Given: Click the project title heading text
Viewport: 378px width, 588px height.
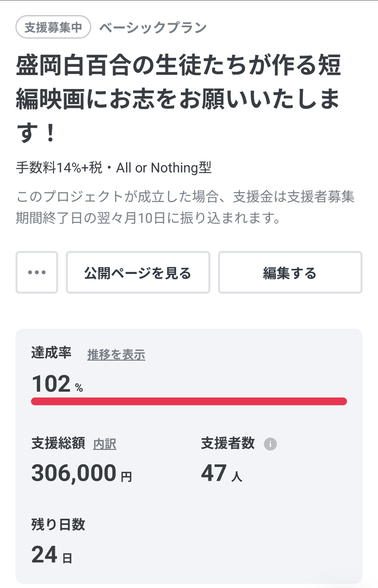Looking at the screenshot, I should click(179, 99).
